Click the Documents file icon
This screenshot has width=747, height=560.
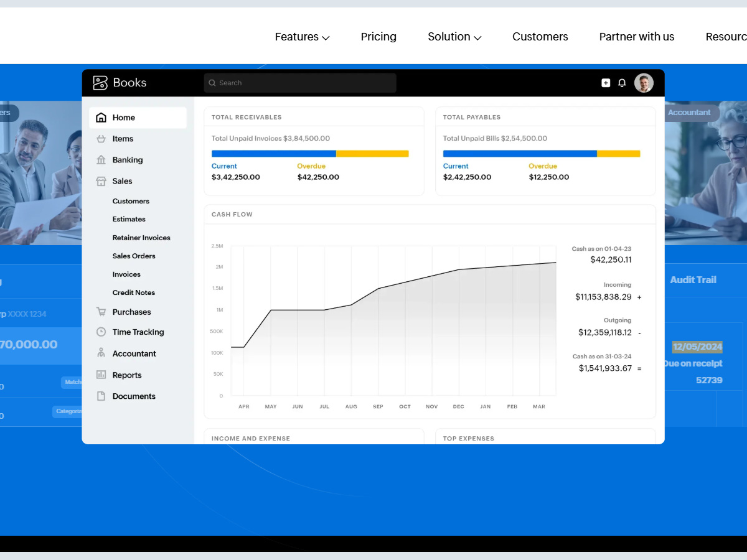[x=101, y=396]
